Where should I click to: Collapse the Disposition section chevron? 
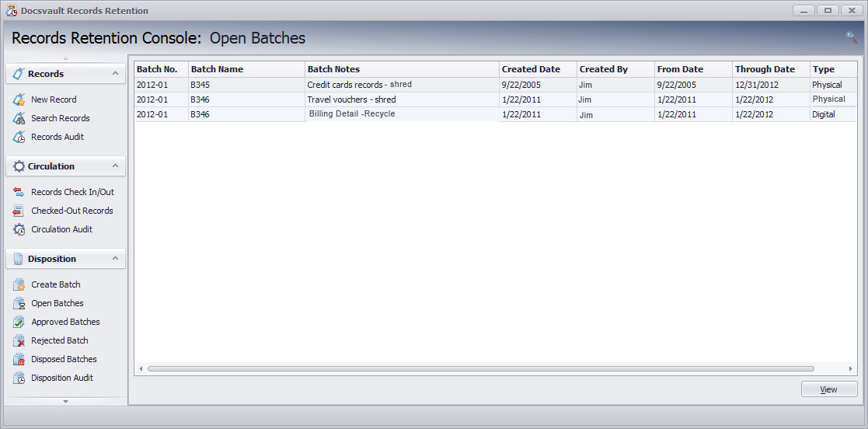[115, 258]
